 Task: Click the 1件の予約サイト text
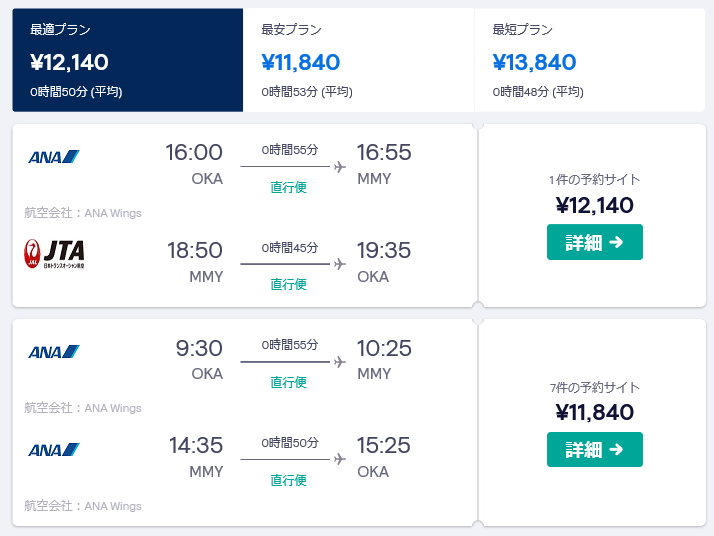[x=595, y=179]
